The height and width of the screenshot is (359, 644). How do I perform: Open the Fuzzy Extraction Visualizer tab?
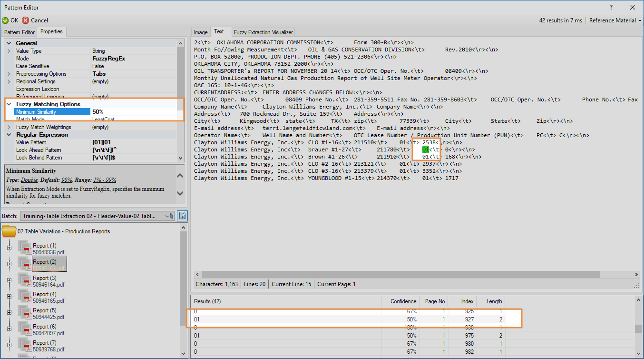(x=263, y=32)
